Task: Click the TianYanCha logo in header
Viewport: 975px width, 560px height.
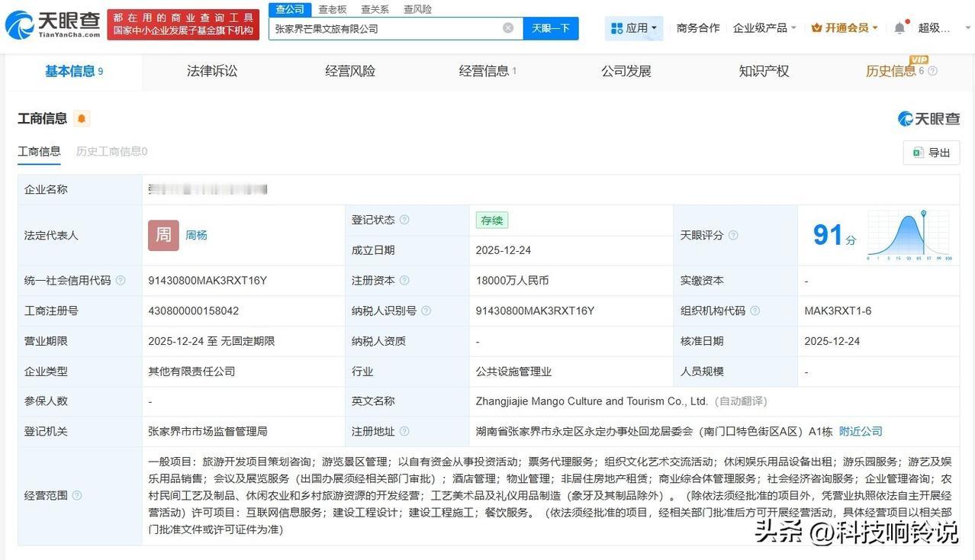Action: coord(53,24)
